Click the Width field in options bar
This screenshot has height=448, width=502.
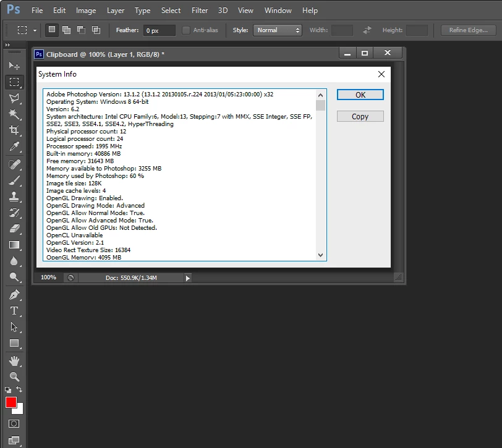(342, 30)
